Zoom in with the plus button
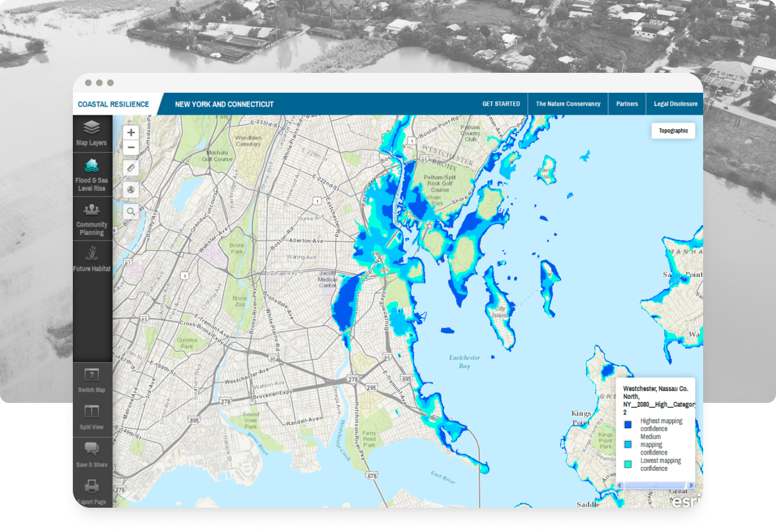 coord(131,132)
